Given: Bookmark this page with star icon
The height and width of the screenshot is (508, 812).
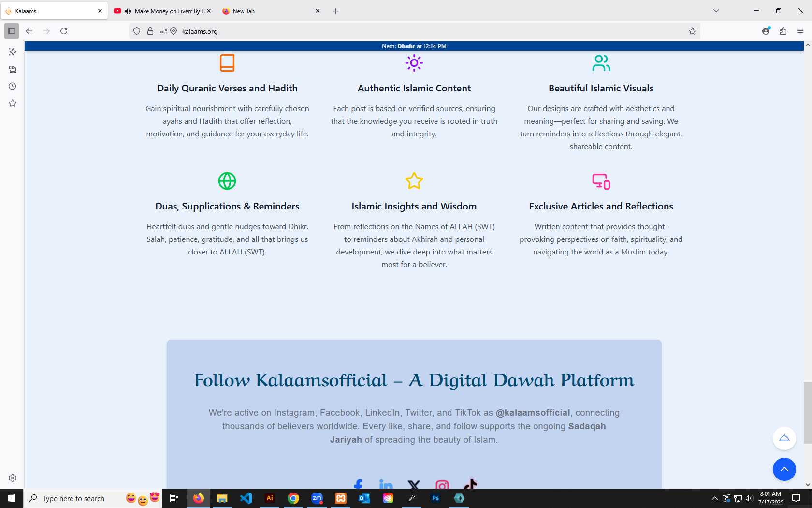Looking at the screenshot, I should 692,31.
